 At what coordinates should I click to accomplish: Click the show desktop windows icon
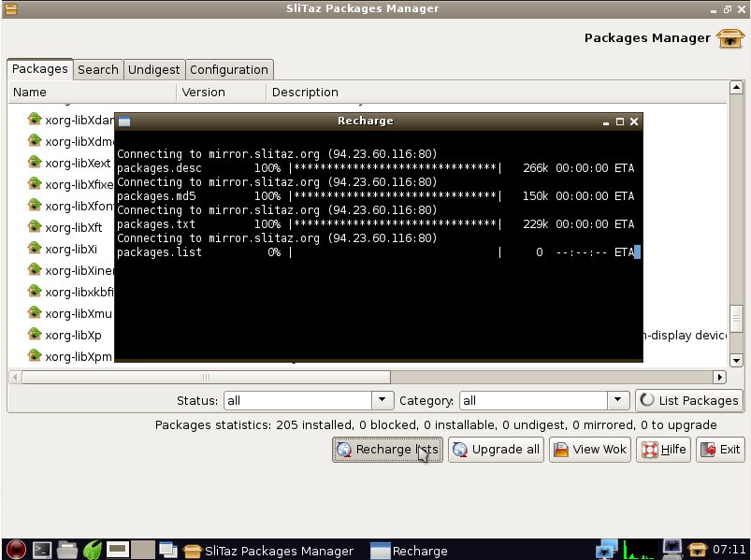[x=168, y=550]
